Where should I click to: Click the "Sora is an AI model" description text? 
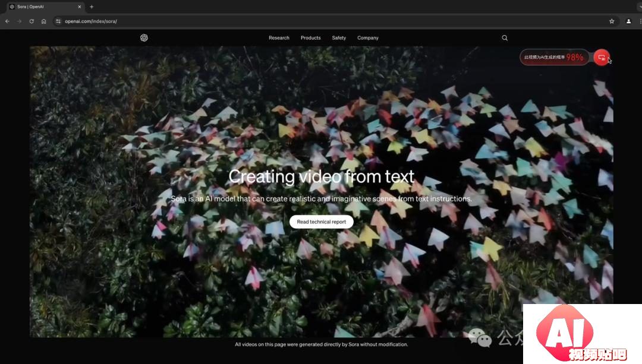pos(322,199)
